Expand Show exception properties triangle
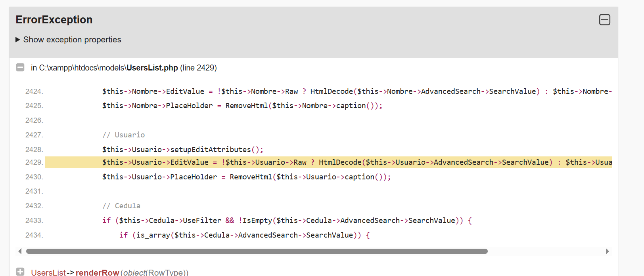The height and width of the screenshot is (276, 644). tap(18, 40)
